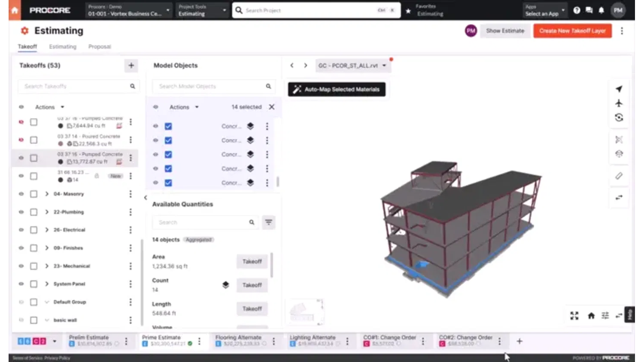Add a new estimate tab with the plus icon
Screen dimensions: 644x362
click(519, 341)
